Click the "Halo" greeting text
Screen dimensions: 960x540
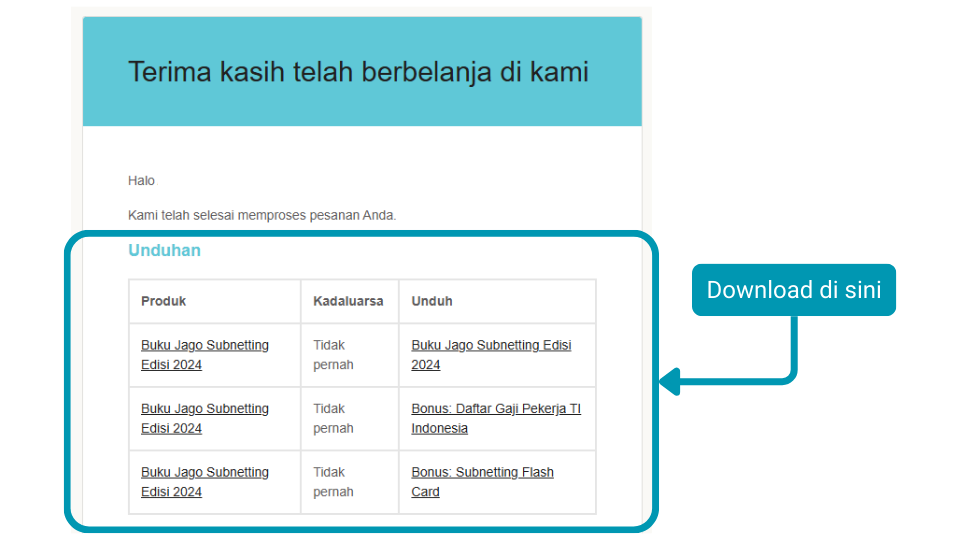click(x=141, y=181)
